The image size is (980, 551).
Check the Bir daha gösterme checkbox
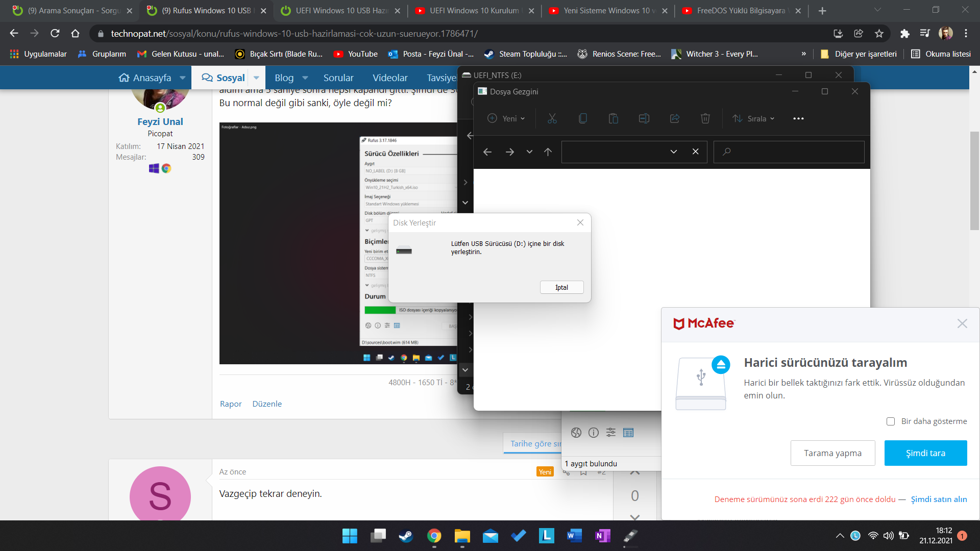(891, 421)
